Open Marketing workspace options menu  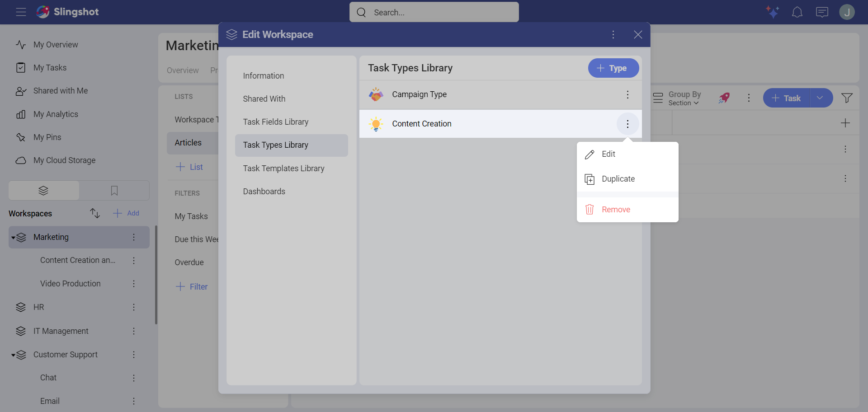tap(134, 237)
